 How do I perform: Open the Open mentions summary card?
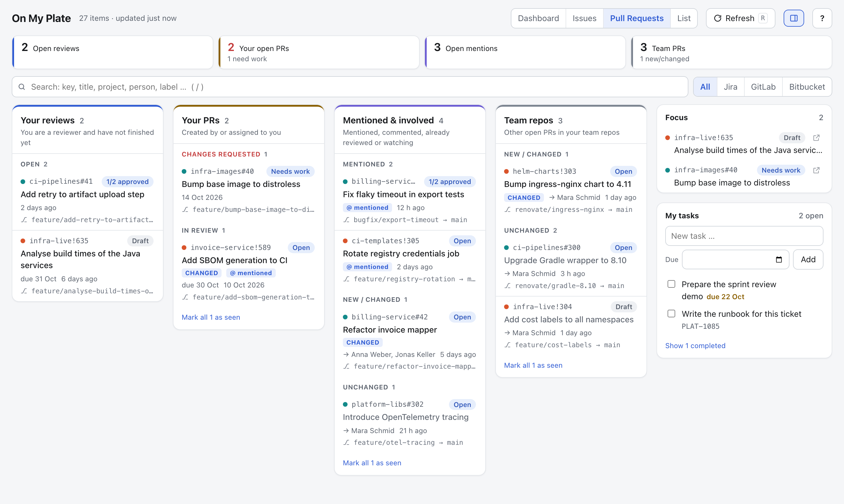click(525, 52)
